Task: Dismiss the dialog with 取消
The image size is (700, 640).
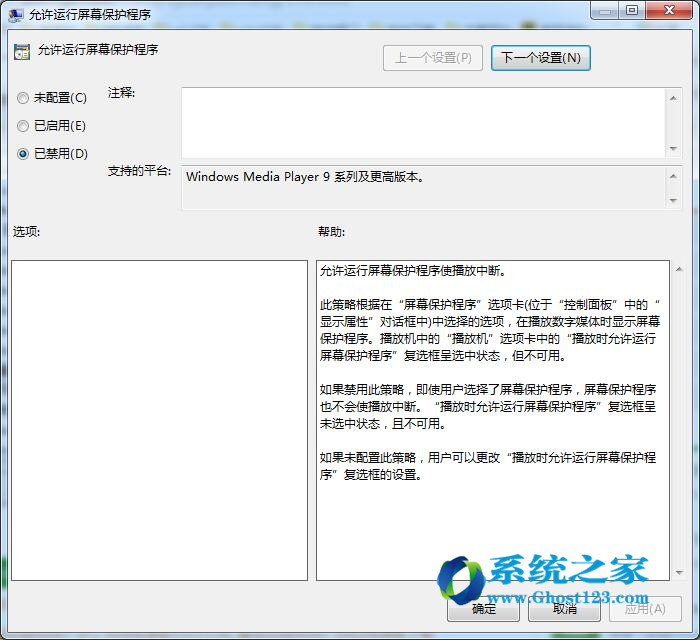Action: point(565,608)
